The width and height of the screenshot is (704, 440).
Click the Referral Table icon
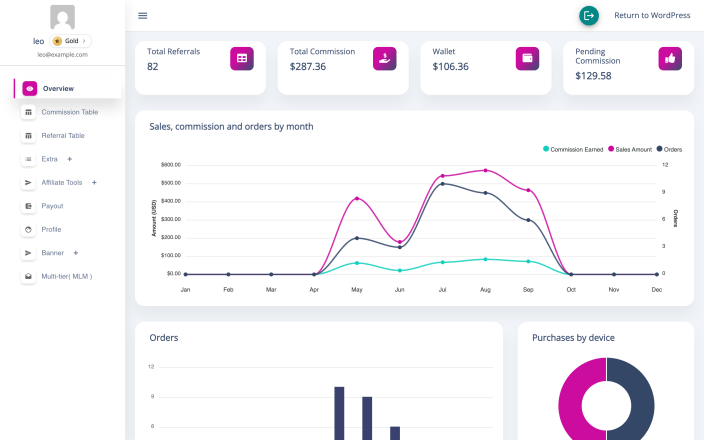tap(28, 136)
